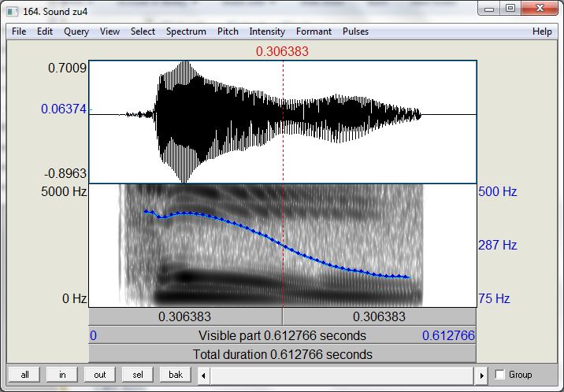Open the Pitch menu

(228, 31)
